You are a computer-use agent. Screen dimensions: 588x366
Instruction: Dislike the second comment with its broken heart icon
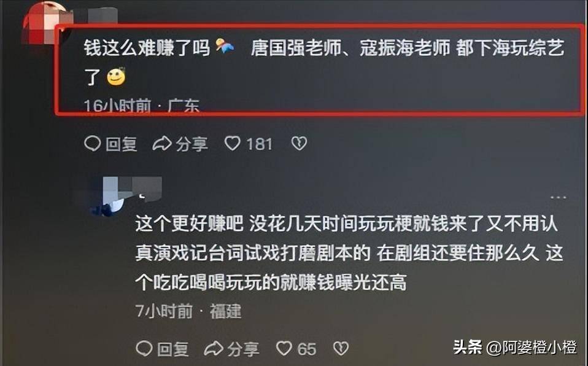341,349
